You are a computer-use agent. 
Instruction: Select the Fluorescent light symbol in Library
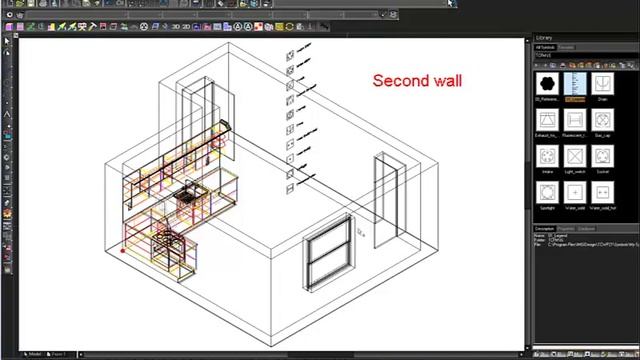point(575,120)
